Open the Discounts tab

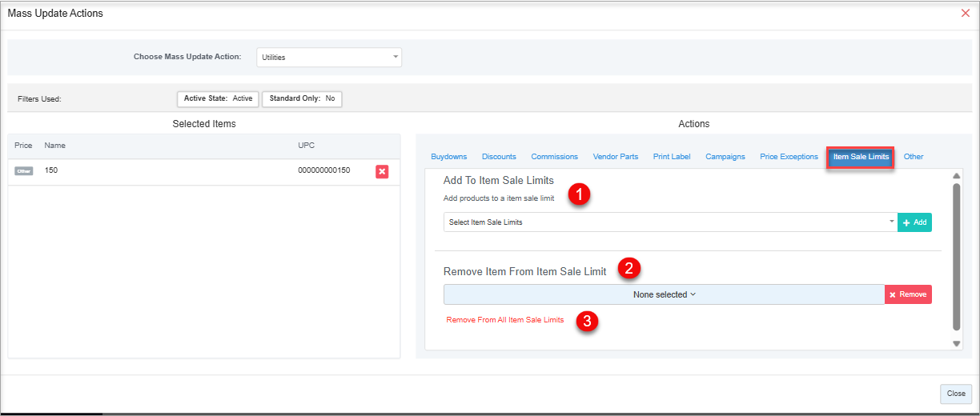coord(499,157)
